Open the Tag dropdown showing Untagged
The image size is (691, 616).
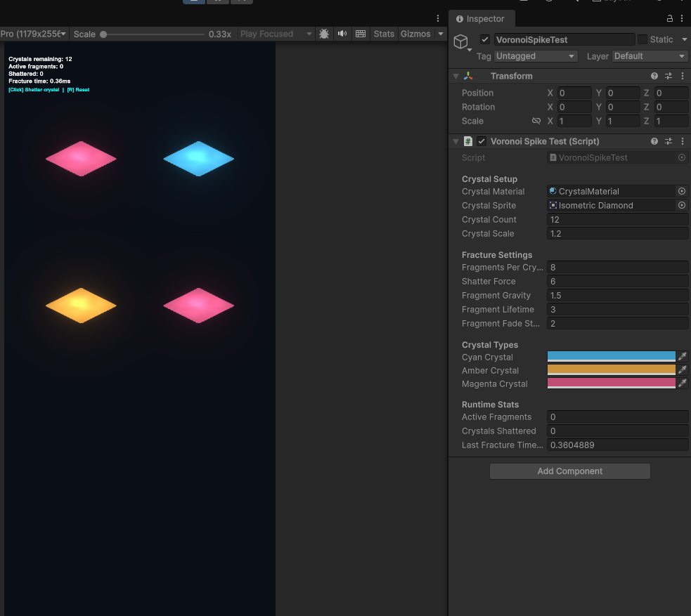[536, 56]
